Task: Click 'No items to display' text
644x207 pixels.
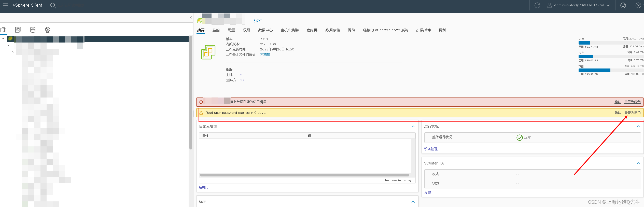Action: click(x=398, y=180)
